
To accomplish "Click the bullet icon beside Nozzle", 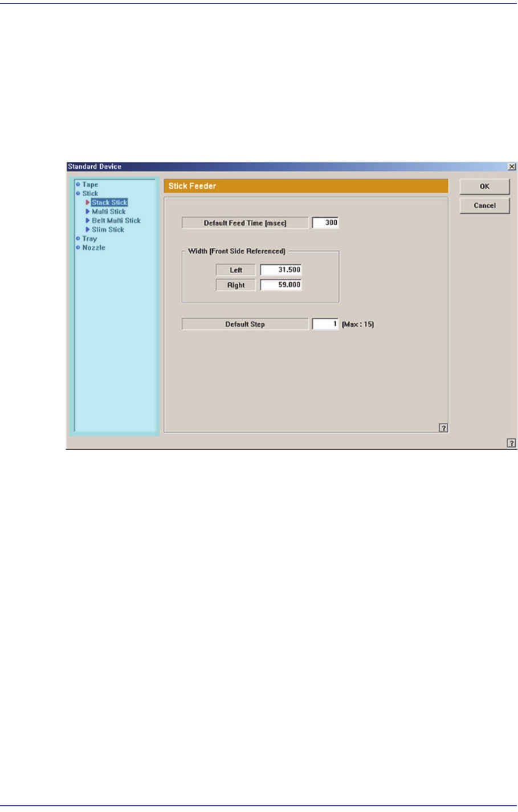I will click(78, 248).
